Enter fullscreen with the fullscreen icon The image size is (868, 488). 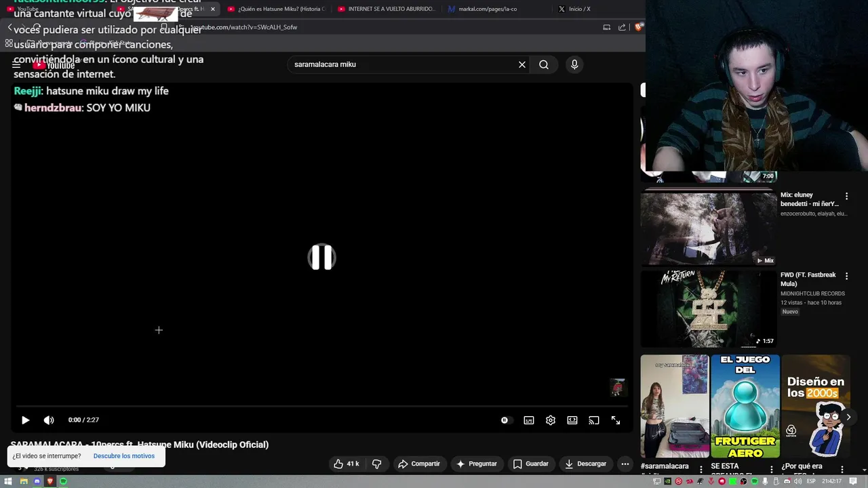click(616, 420)
